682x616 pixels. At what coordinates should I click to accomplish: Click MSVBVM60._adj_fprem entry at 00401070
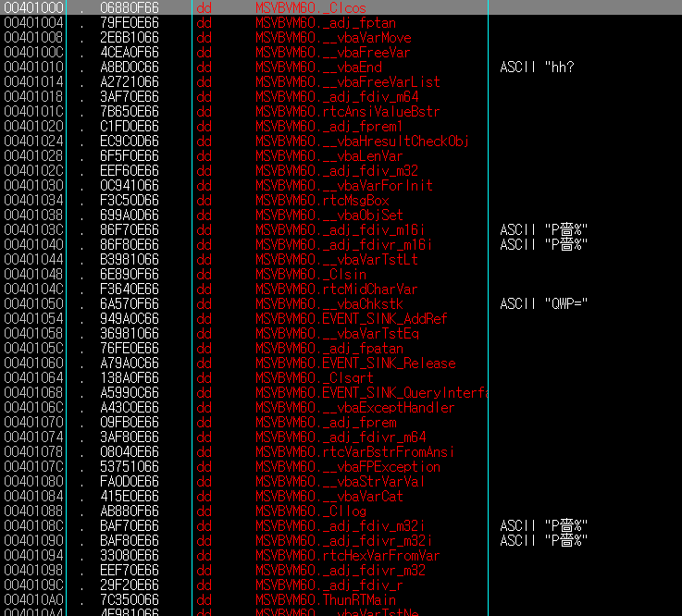click(326, 422)
